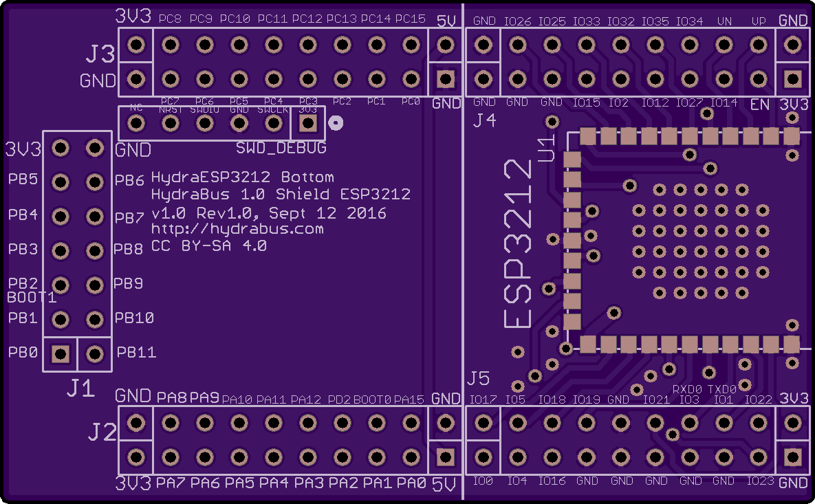Image resolution: width=815 pixels, height=504 pixels.
Task: Click the "v1.0 Rev1.0, Sept 12 2016" text
Action: pyautogui.click(x=269, y=213)
